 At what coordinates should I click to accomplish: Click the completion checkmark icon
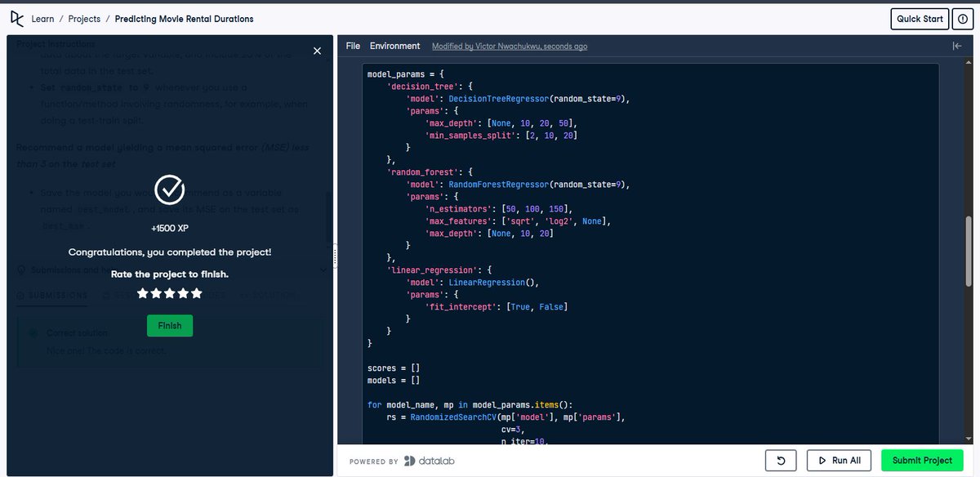tap(170, 189)
